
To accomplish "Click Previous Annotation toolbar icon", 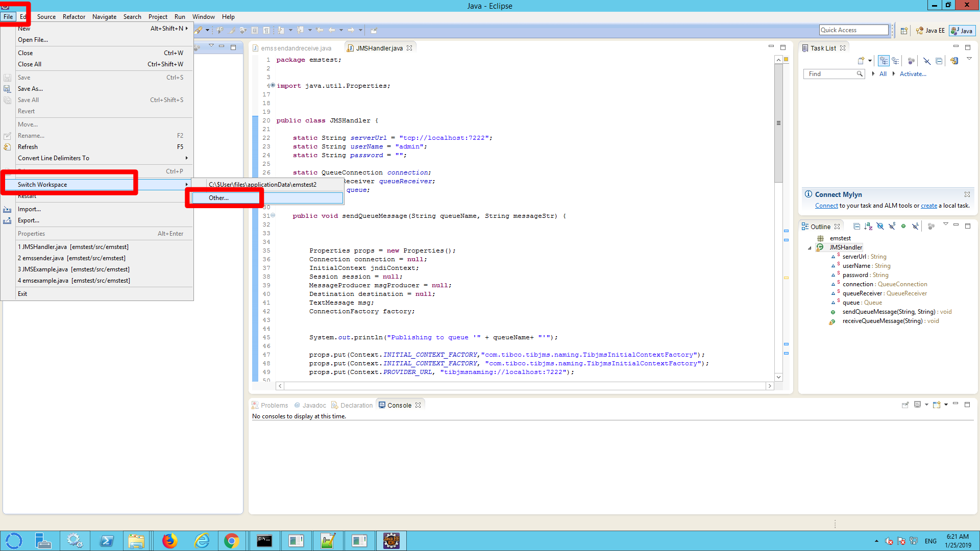I will 301,30.
